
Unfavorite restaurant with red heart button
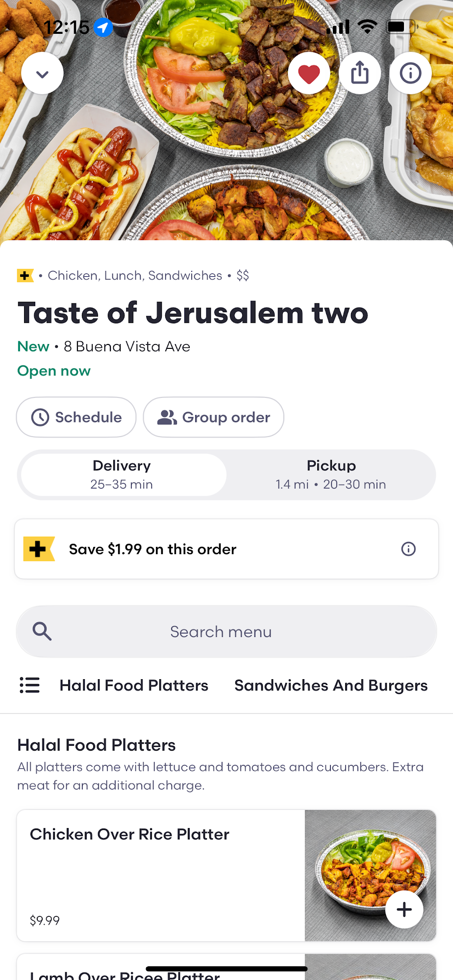click(x=309, y=73)
